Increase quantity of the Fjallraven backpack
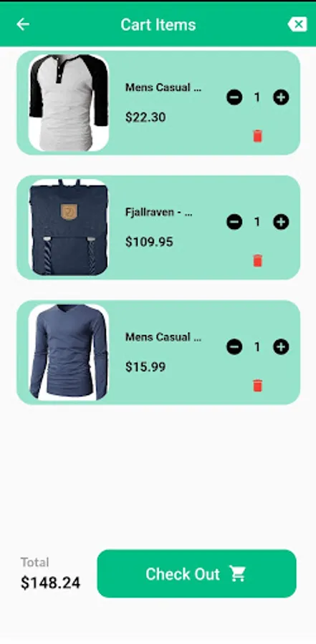 click(x=281, y=223)
